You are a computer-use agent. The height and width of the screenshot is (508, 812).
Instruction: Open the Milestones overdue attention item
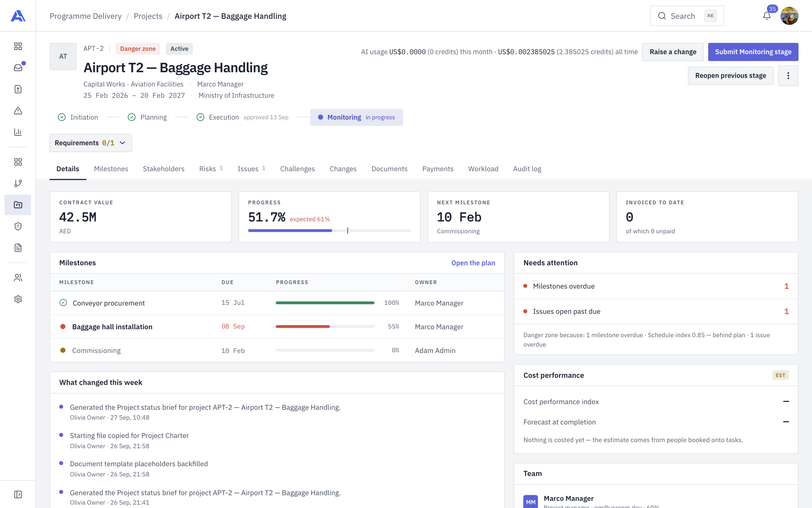(x=656, y=286)
